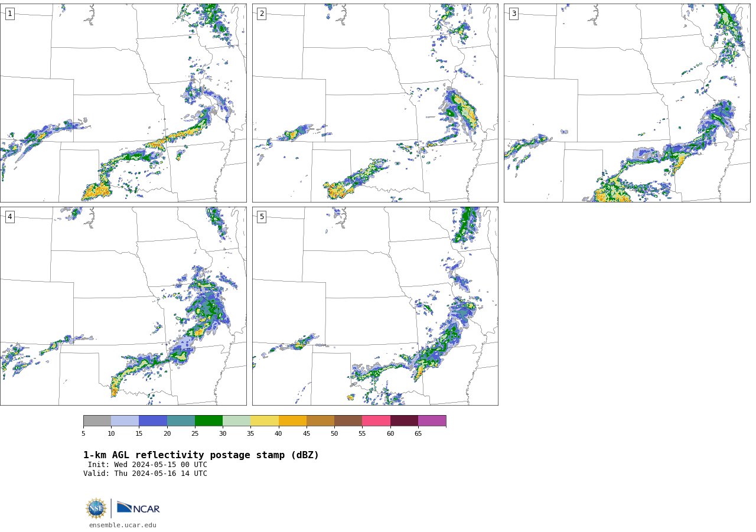This screenshot has width=756, height=532.
Task: Click the panel number label '5'
Action: tap(262, 217)
